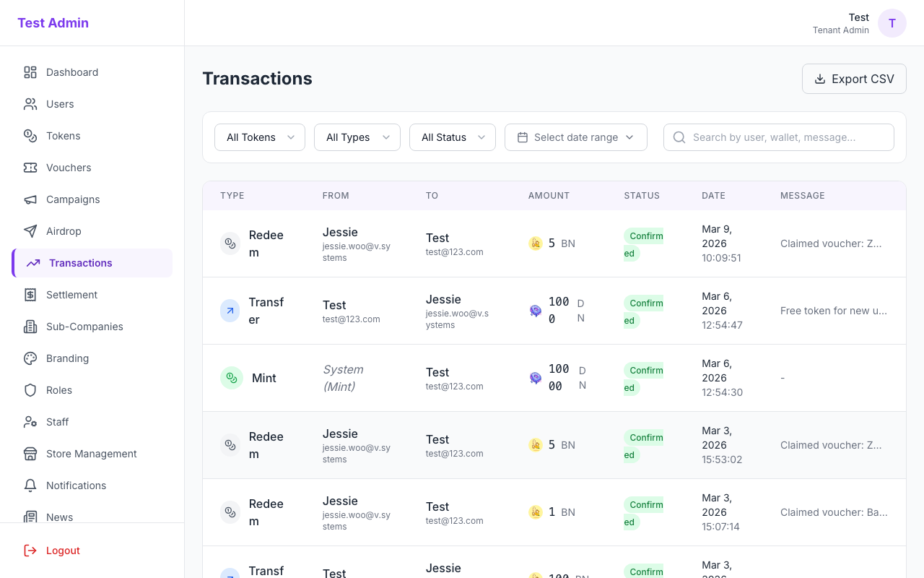Go to the News section
The height and width of the screenshot is (578, 924).
point(61,517)
